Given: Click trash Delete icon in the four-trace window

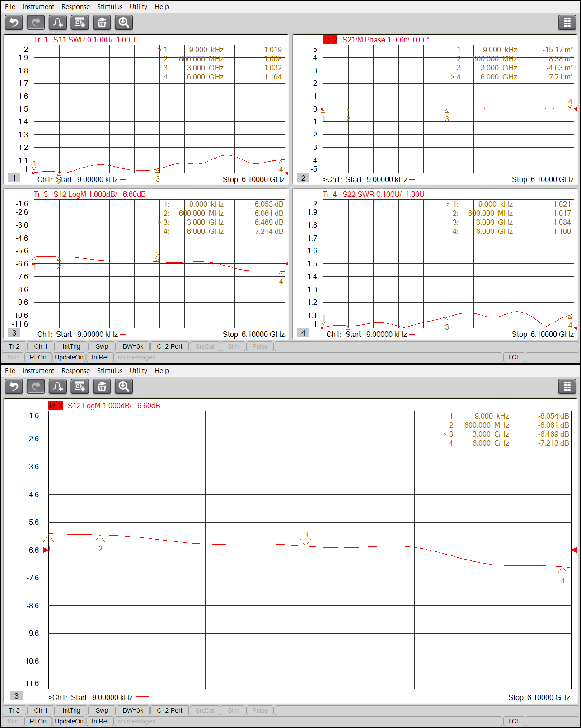Looking at the screenshot, I should [102, 23].
